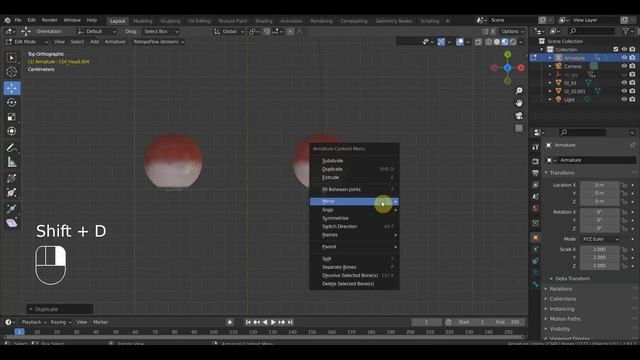This screenshot has height=360, width=640.
Task: Select the Extrude bone tool icon
Action: (x=11, y=209)
